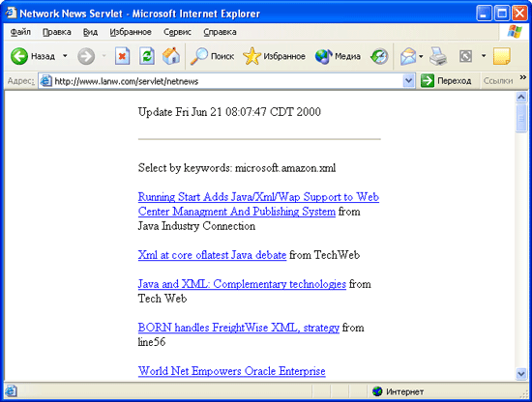Screen dimensions: 532x402
Task: Click the gray square icon after Print
Action: tap(465, 56)
